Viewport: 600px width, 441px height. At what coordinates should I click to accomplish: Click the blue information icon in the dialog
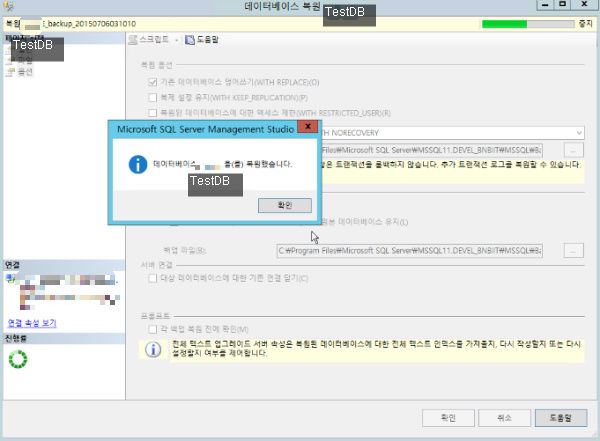point(138,164)
